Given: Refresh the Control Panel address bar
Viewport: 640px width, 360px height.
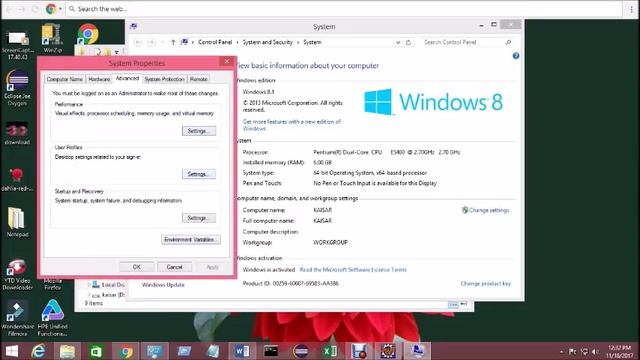Looking at the screenshot, I should pyautogui.click(x=409, y=42).
